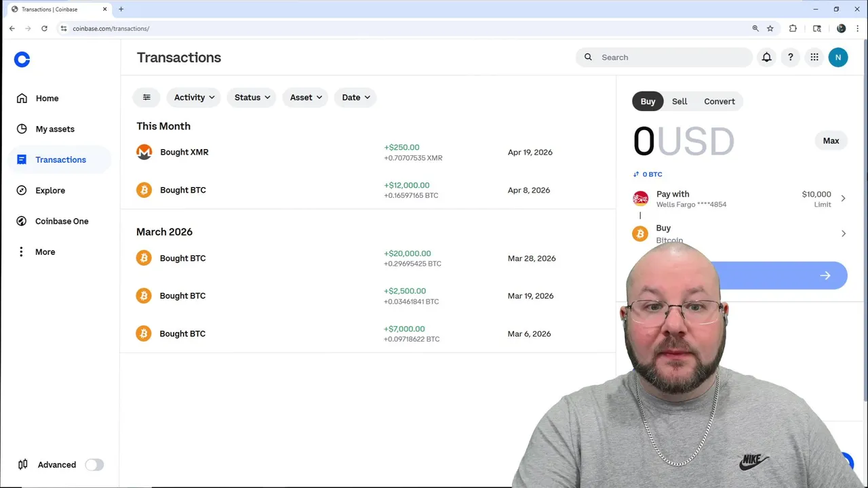Click the Max amount button

[831, 141]
